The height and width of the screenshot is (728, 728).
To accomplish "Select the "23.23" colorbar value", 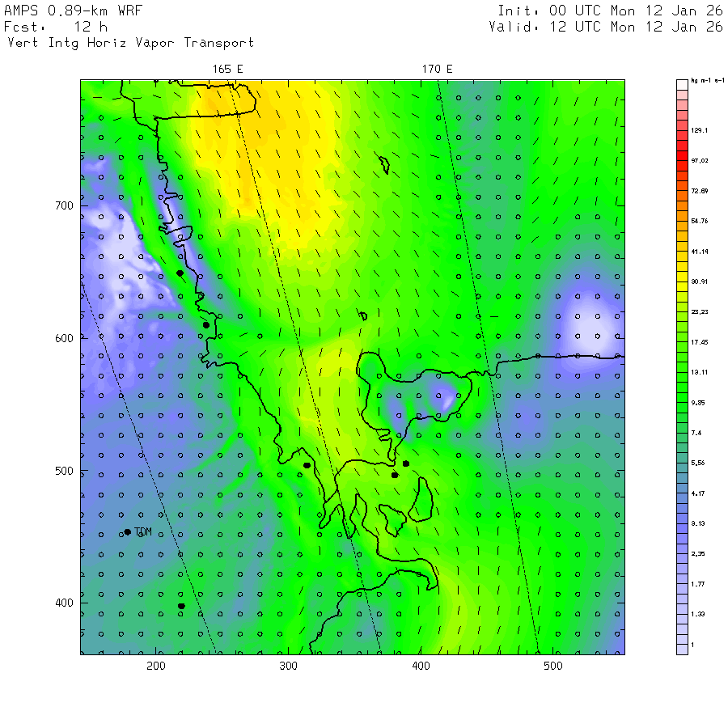I will [x=699, y=312].
